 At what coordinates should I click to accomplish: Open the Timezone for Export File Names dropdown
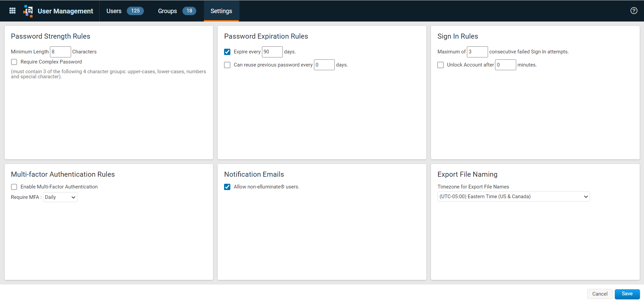(514, 197)
